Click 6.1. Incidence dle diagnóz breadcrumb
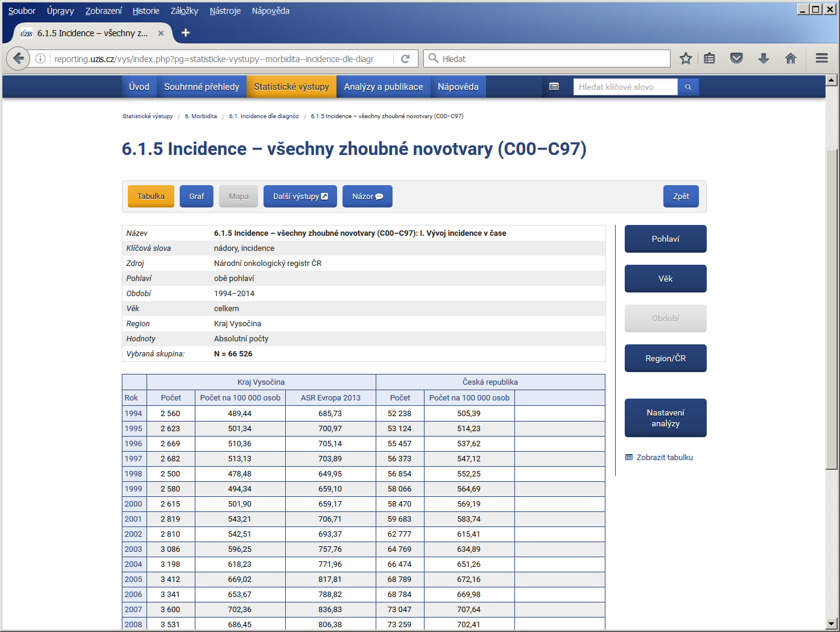840x632 pixels. pyautogui.click(x=264, y=116)
